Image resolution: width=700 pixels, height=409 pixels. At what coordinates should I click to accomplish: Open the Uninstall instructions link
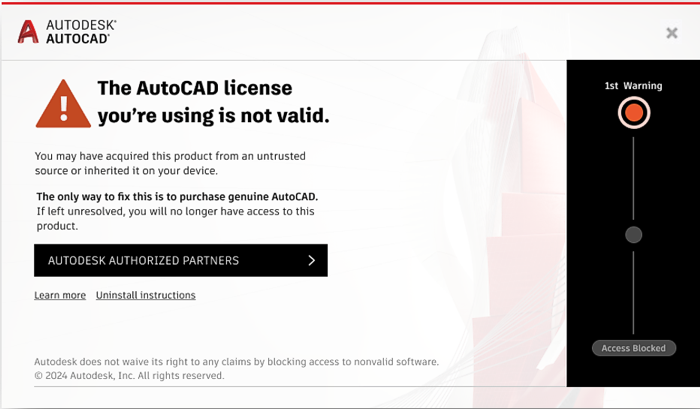[146, 295]
